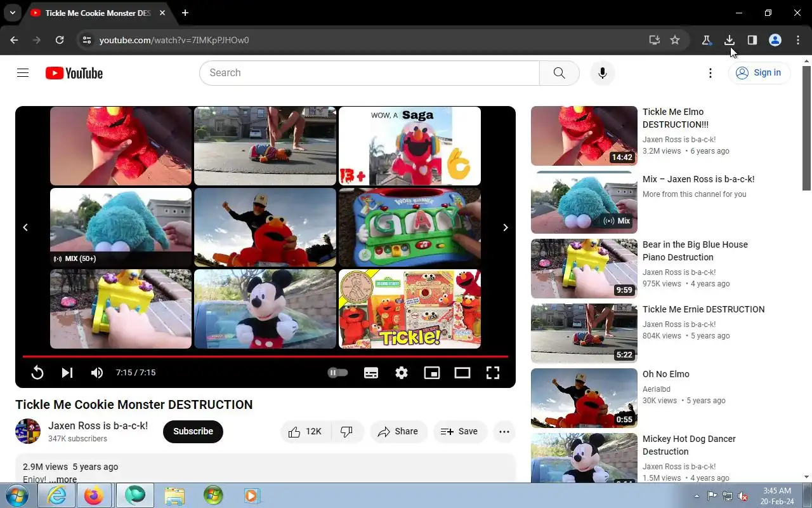Launch Firefox from the taskbar
This screenshot has height=508, width=812.
(x=94, y=495)
